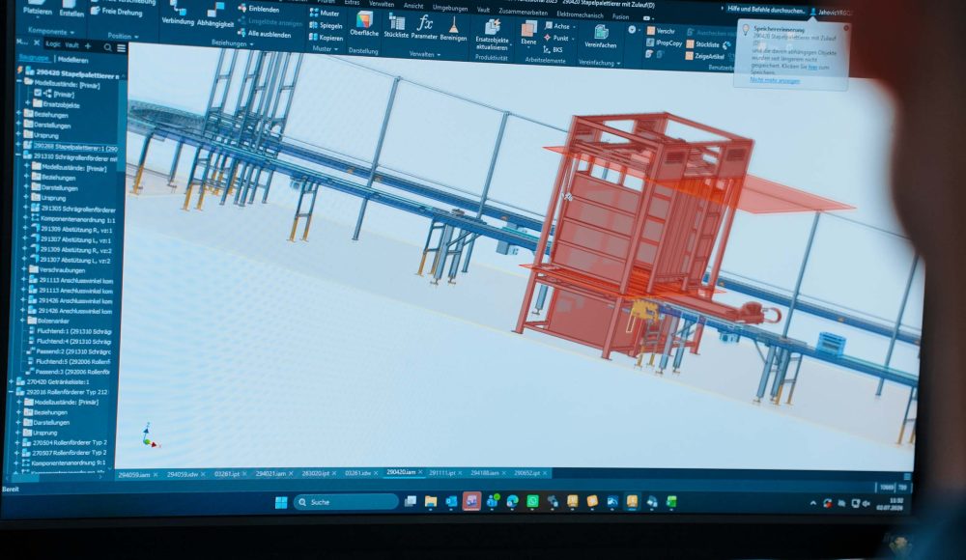This screenshot has width=966, height=560.
Task: Toggle the [Primär] model state checkbox
Action: (x=38, y=93)
